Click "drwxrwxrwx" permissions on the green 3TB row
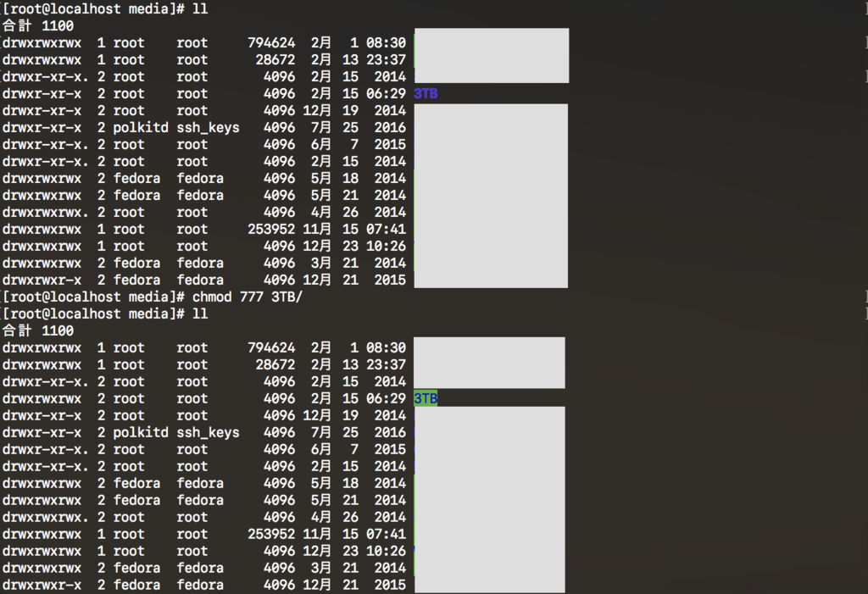The image size is (868, 594). tap(42, 398)
